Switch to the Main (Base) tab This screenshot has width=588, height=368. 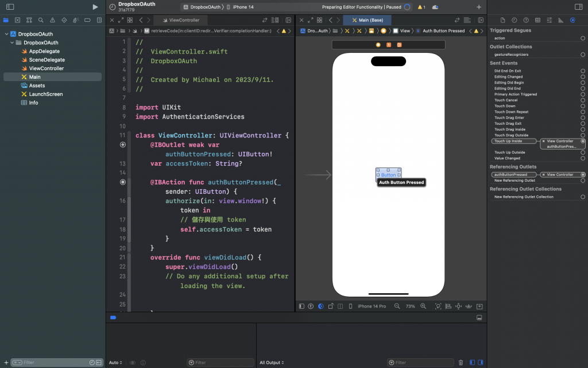367,20
